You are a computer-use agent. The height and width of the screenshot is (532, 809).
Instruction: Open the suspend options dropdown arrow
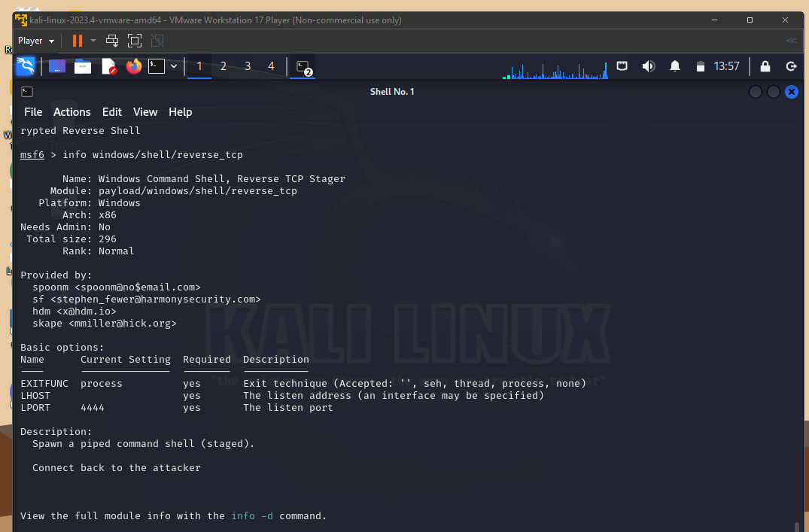[93, 41]
